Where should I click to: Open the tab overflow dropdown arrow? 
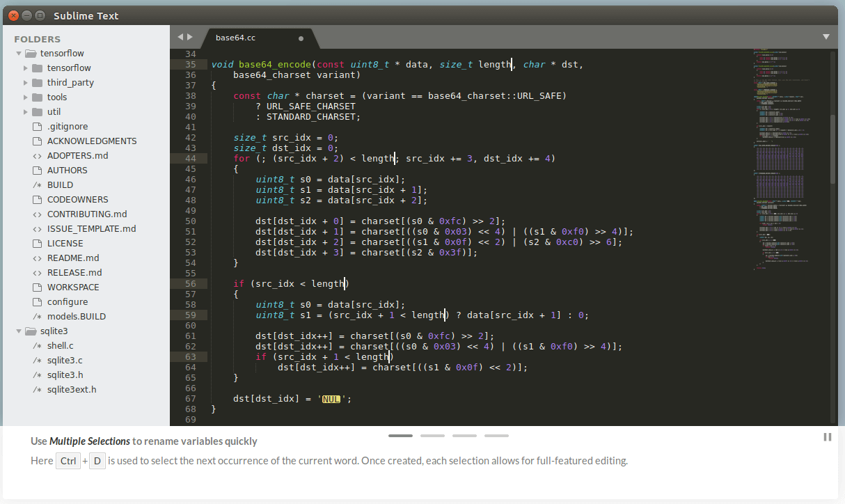(x=826, y=38)
